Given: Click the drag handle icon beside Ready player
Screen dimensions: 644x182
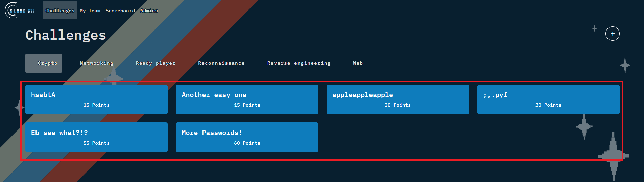Looking at the screenshot, I should 127,63.
